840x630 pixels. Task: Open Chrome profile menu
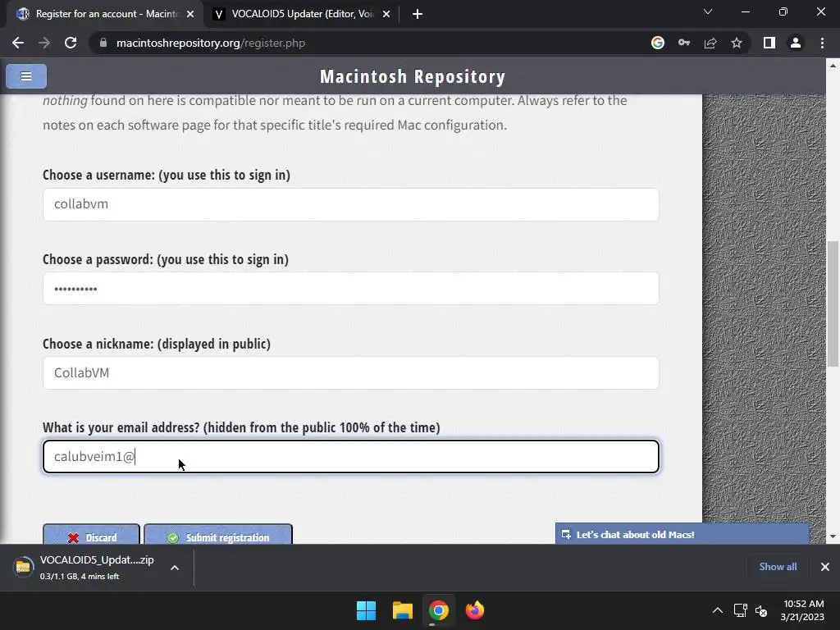(796, 43)
